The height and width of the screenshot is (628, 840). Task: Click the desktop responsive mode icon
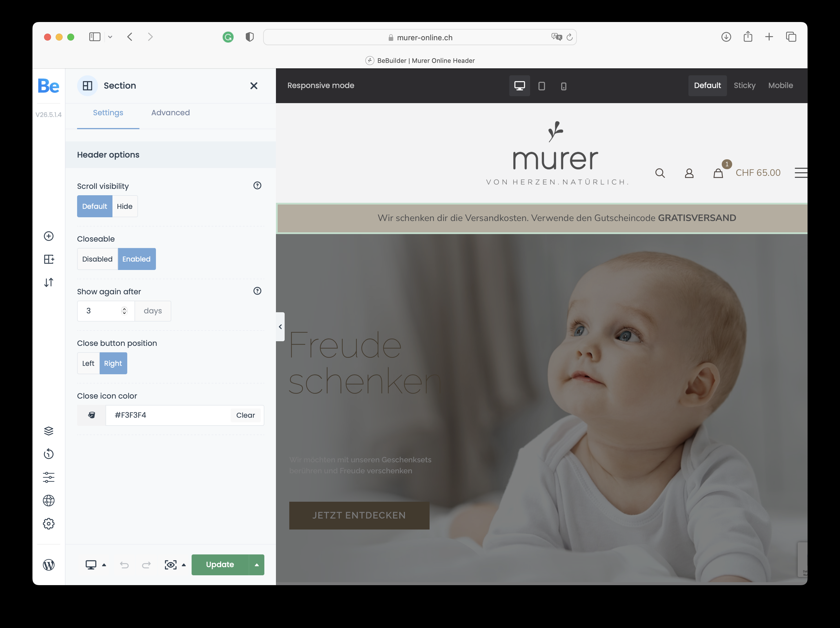point(519,85)
